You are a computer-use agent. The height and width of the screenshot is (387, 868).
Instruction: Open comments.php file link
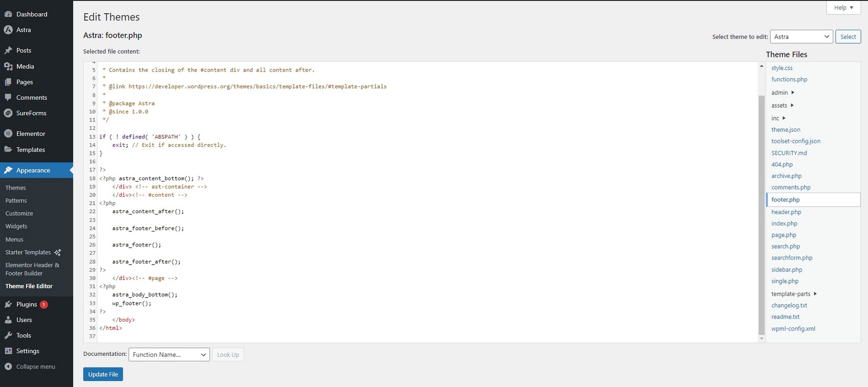click(791, 187)
